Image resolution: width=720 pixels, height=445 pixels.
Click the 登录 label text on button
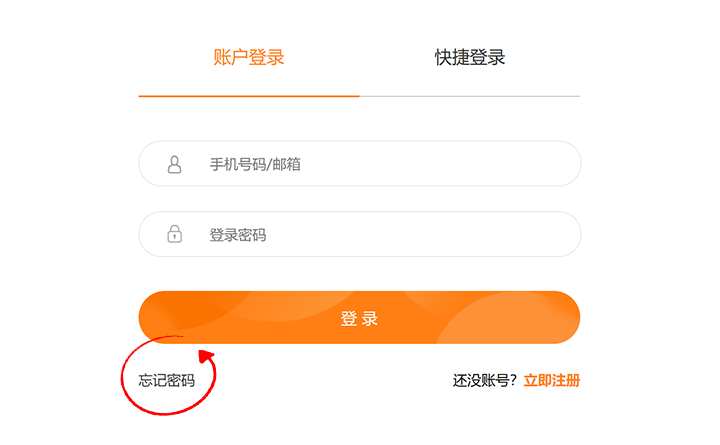click(x=360, y=318)
